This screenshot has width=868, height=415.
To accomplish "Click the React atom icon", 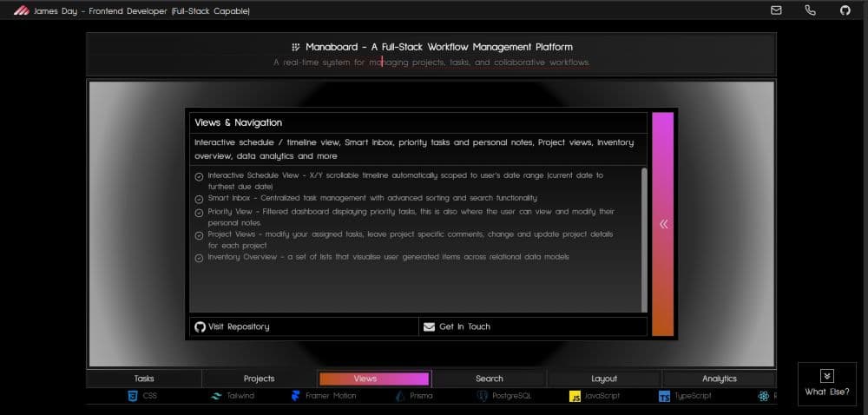I will [764, 396].
